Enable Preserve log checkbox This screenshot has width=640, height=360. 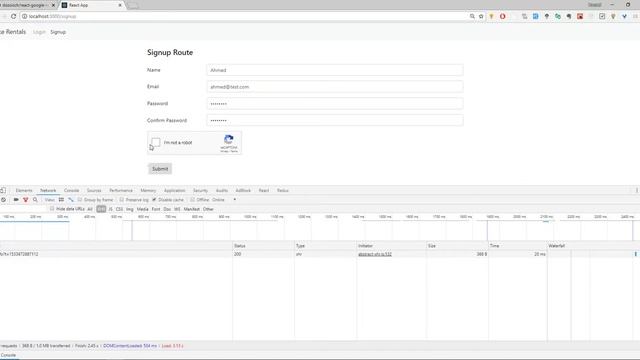[x=122, y=200]
